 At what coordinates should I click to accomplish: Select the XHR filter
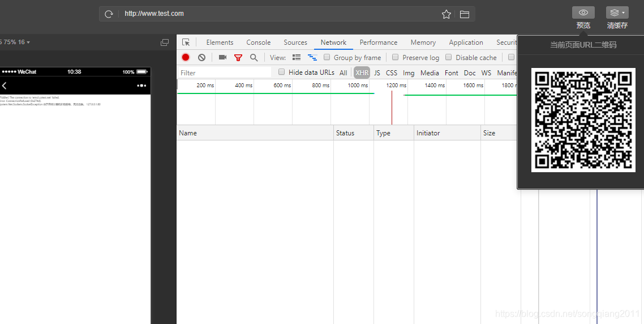click(362, 73)
